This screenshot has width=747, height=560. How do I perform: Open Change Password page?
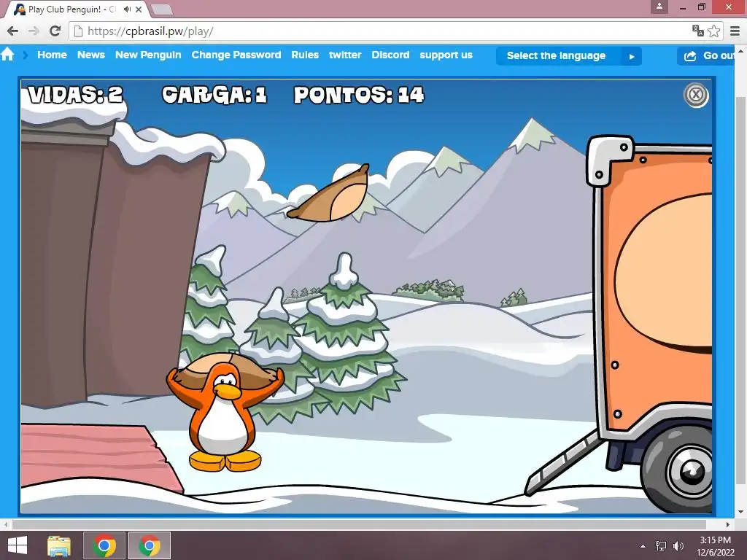tap(236, 55)
